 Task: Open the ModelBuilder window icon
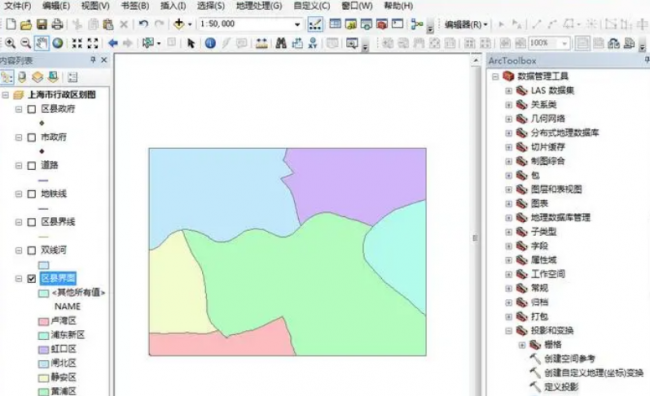point(417,24)
